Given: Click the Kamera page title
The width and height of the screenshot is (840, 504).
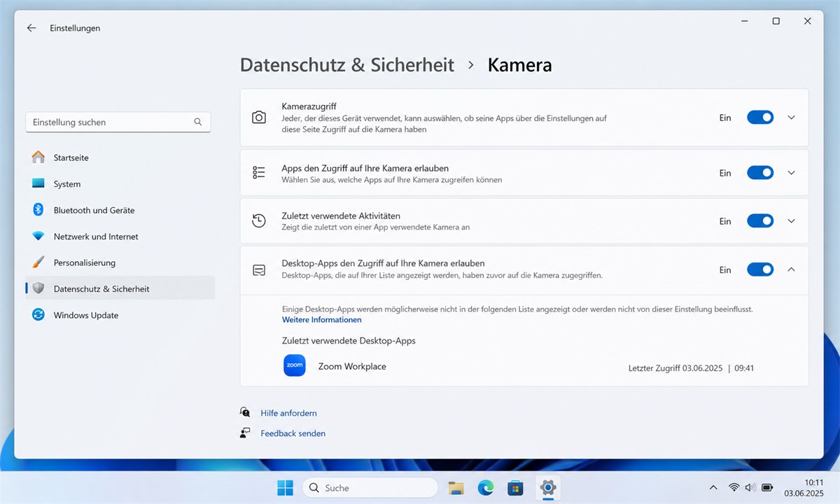Looking at the screenshot, I should click(x=519, y=65).
